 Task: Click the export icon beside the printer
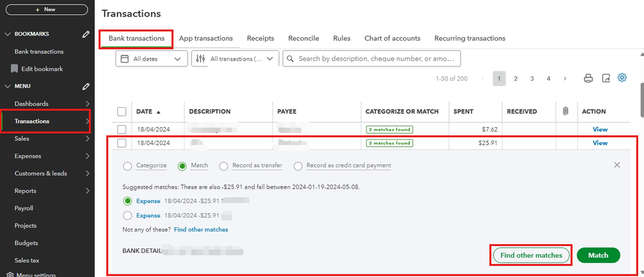pyautogui.click(x=606, y=78)
